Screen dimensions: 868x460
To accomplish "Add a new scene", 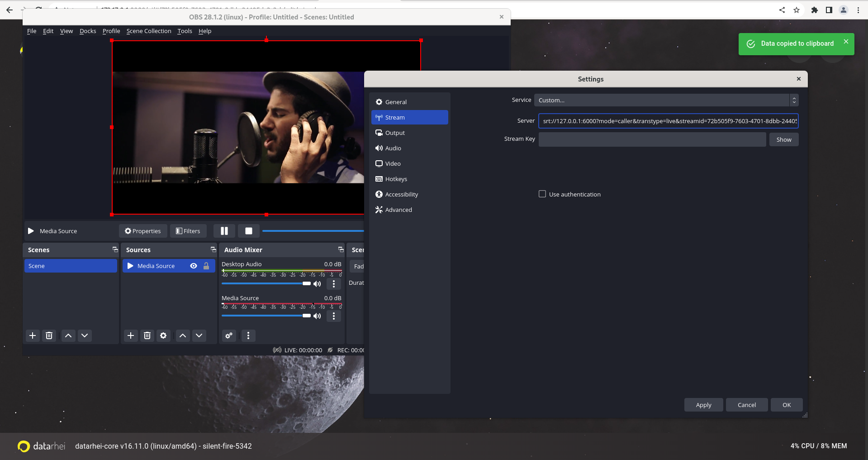I will pyautogui.click(x=32, y=335).
